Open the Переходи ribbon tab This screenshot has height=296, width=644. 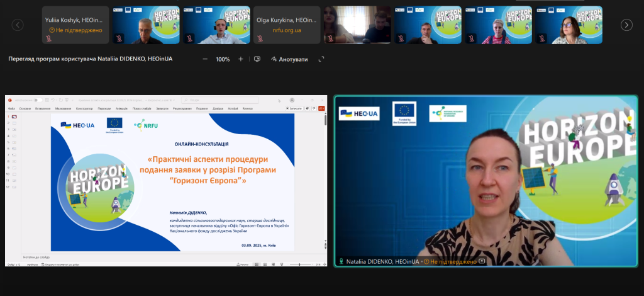tap(104, 108)
